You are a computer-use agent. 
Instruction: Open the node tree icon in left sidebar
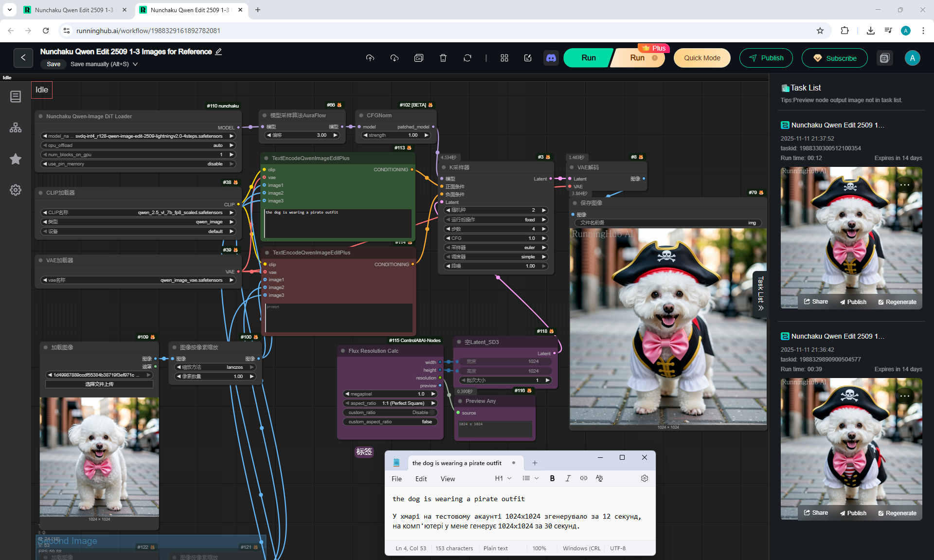16,127
